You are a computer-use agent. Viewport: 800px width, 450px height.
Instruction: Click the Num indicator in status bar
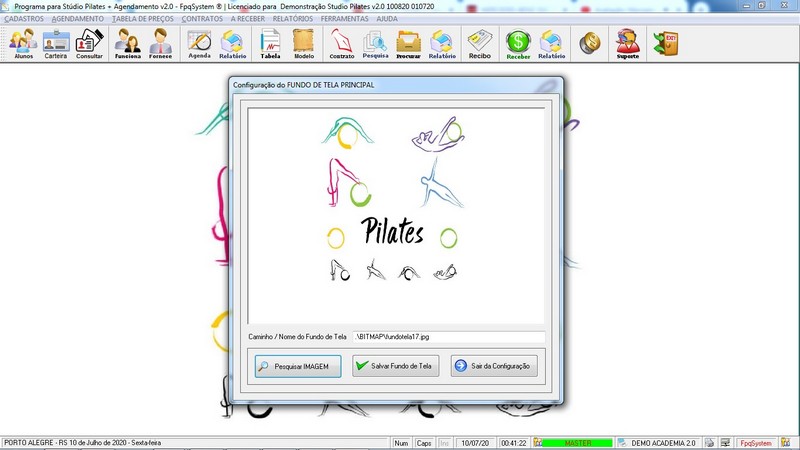(401, 443)
